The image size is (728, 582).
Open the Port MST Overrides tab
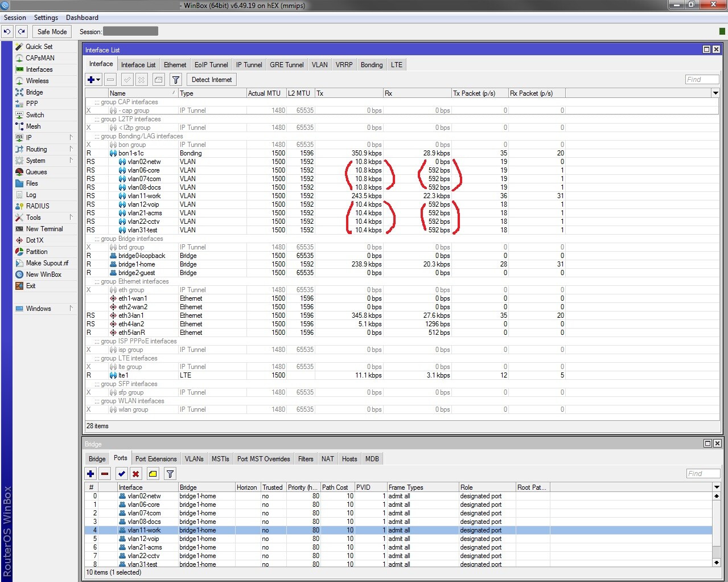coord(264,459)
